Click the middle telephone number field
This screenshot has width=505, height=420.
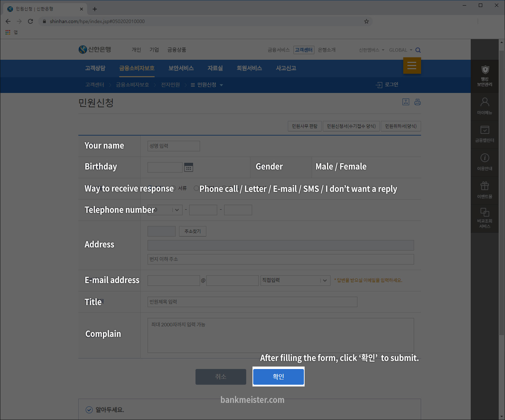[203, 210]
